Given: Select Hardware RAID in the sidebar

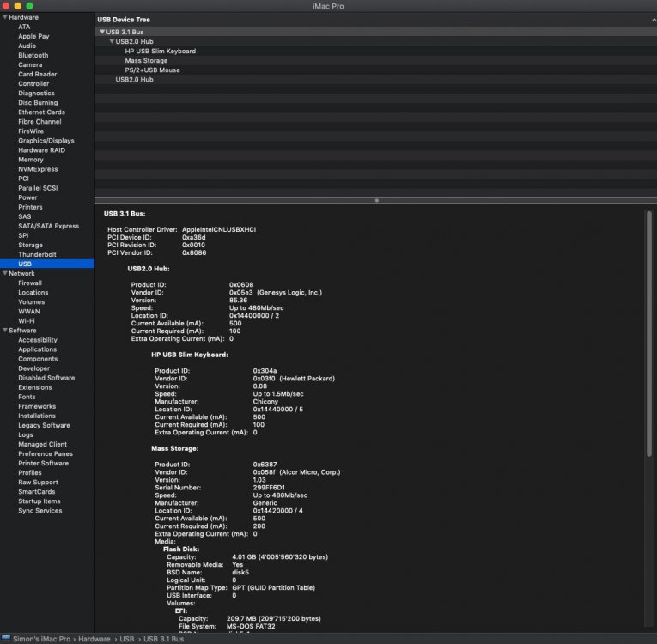Looking at the screenshot, I should [x=41, y=150].
